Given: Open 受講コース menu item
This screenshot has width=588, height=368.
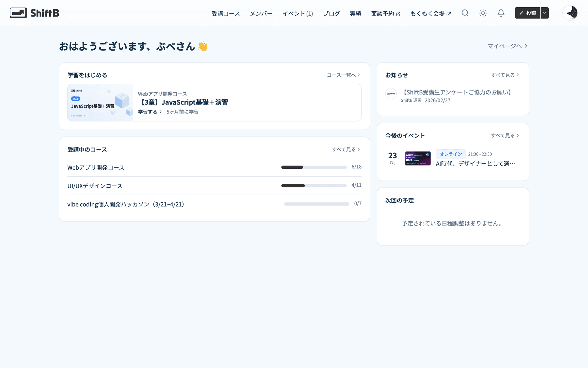Looking at the screenshot, I should pyautogui.click(x=226, y=13).
